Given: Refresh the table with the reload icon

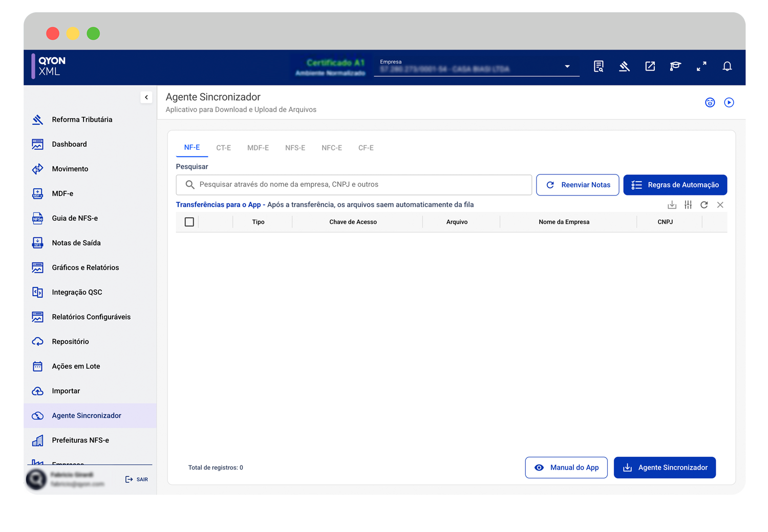Looking at the screenshot, I should pos(704,205).
